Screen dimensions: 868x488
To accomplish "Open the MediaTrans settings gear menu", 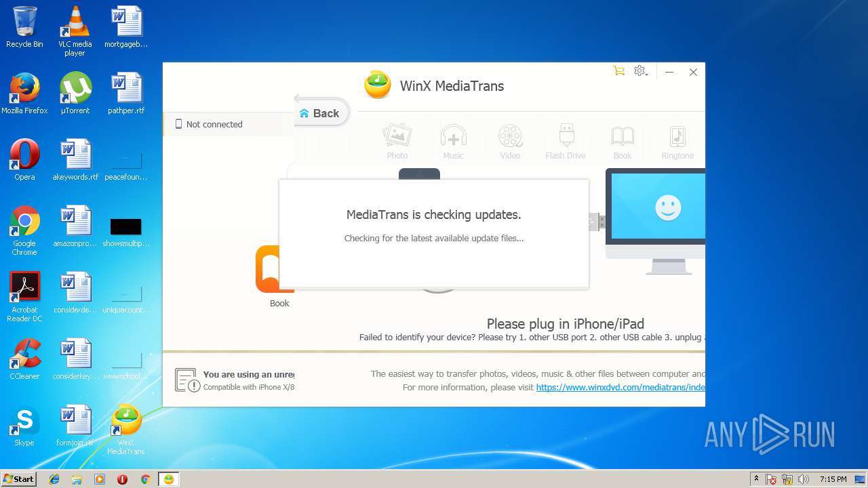I will pos(640,71).
